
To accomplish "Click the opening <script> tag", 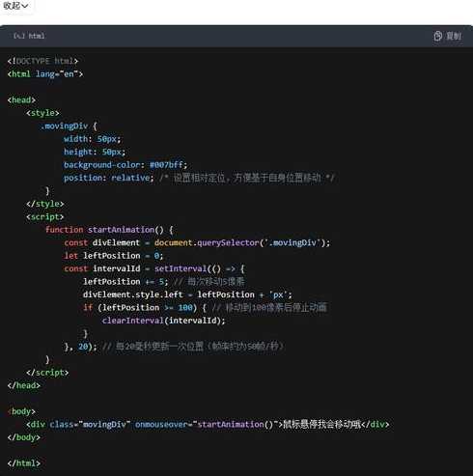I will tap(45, 217).
